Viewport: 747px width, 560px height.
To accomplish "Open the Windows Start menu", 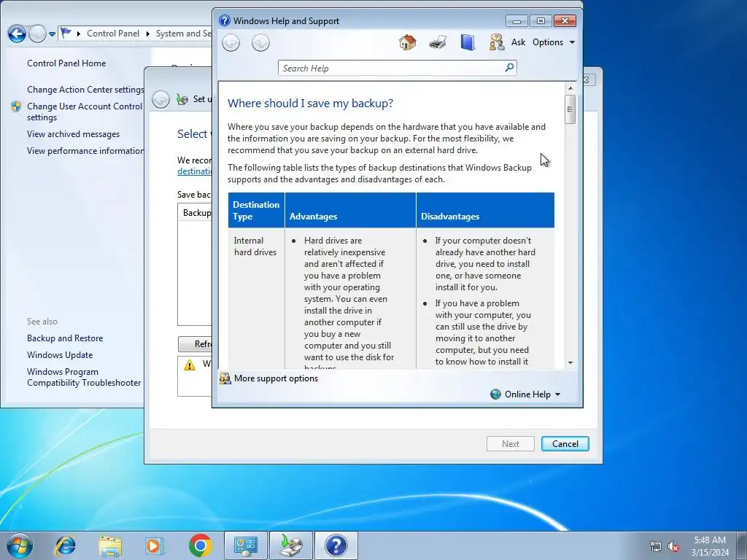I will point(20,545).
